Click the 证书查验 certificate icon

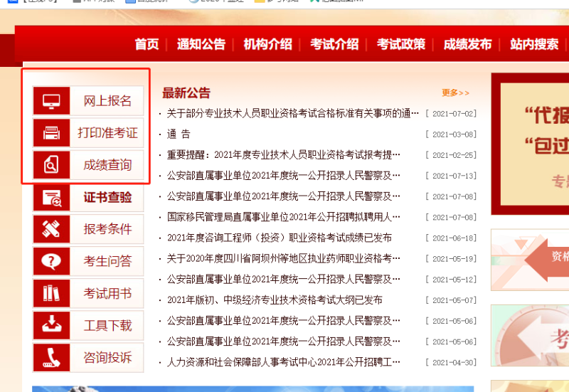[51, 197]
